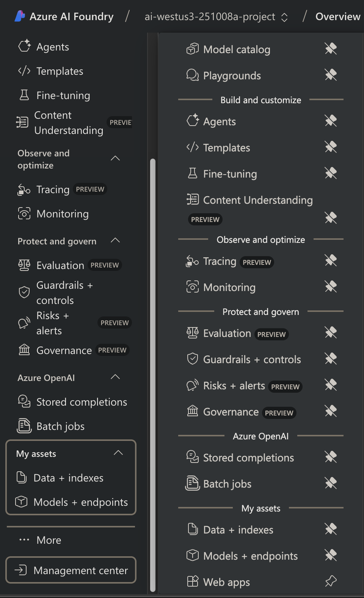
Task: Switch to the Overview tab
Action: pyautogui.click(x=337, y=17)
